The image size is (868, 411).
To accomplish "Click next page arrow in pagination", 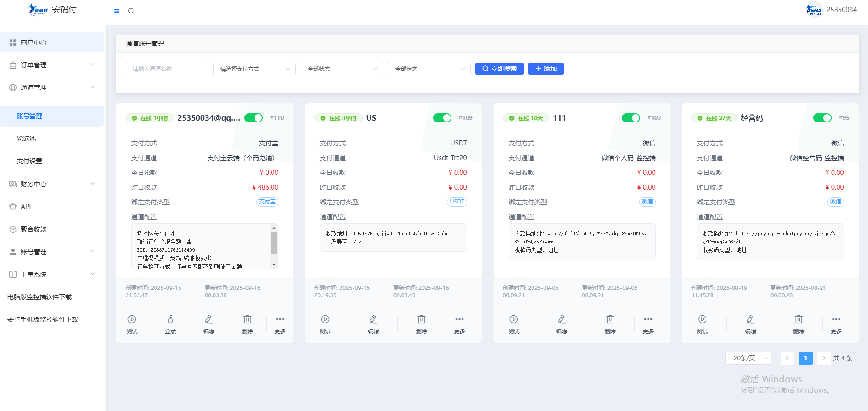I will pos(824,358).
